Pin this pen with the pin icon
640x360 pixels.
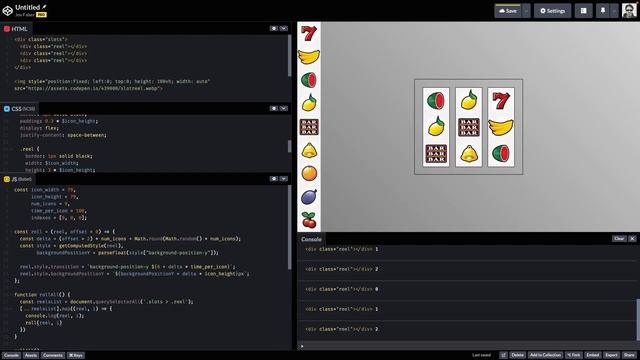[x=603, y=11]
